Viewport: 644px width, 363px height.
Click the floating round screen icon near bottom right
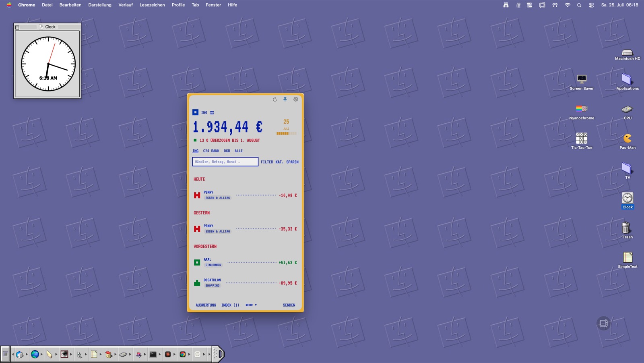tap(603, 323)
